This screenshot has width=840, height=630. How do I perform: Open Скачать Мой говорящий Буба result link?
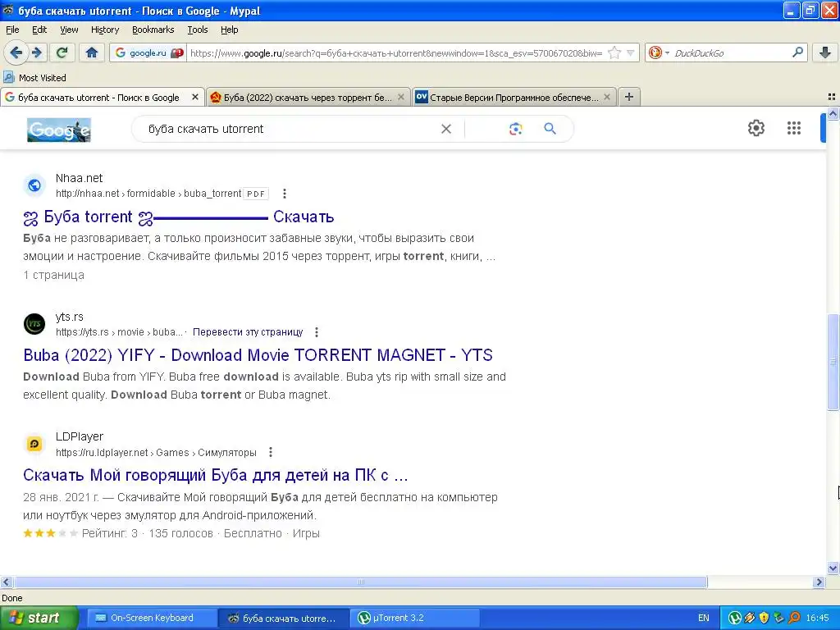pyautogui.click(x=216, y=475)
